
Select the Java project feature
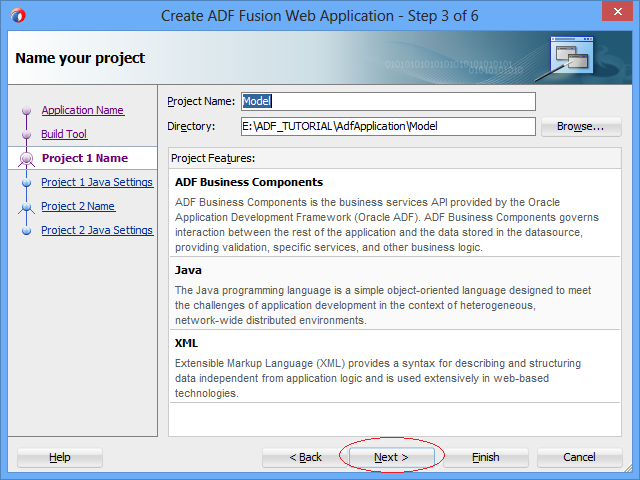[x=395, y=293]
